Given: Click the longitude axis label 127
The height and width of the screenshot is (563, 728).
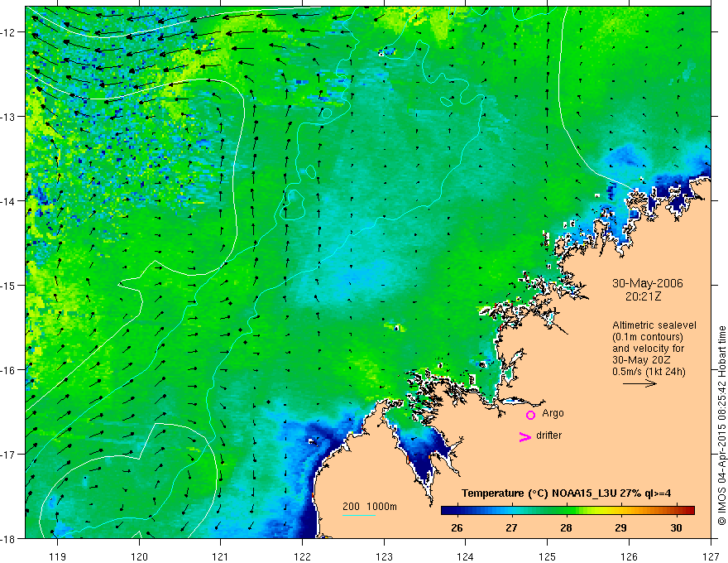Looking at the screenshot, I should click(711, 556).
